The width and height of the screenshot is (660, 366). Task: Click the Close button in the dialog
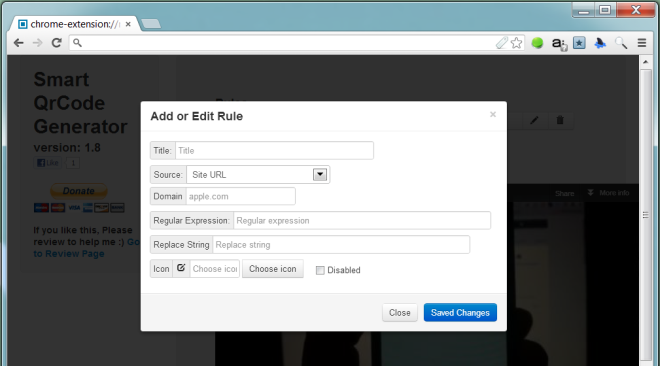[x=400, y=313]
